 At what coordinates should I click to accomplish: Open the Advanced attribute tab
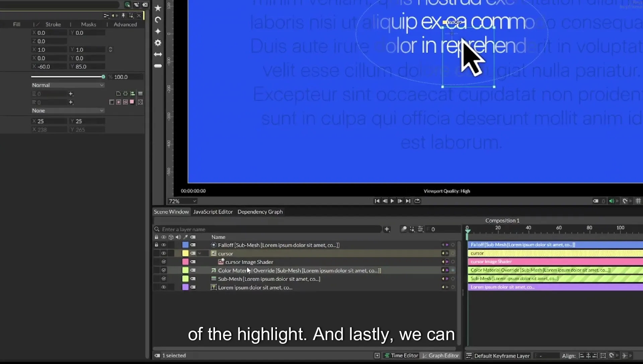coord(125,24)
